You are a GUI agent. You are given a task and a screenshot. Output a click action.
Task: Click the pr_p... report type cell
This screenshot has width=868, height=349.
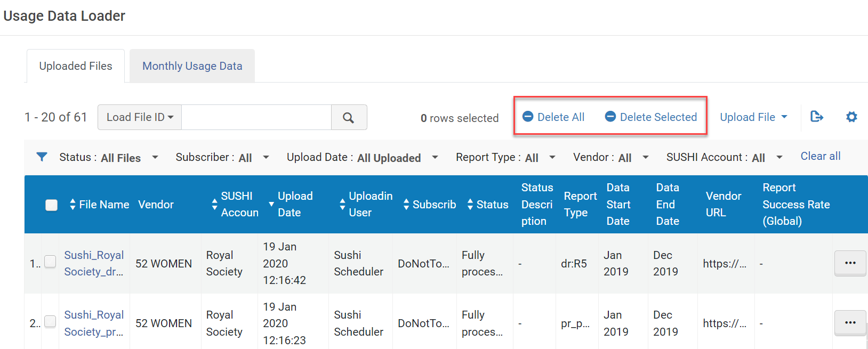[575, 323]
